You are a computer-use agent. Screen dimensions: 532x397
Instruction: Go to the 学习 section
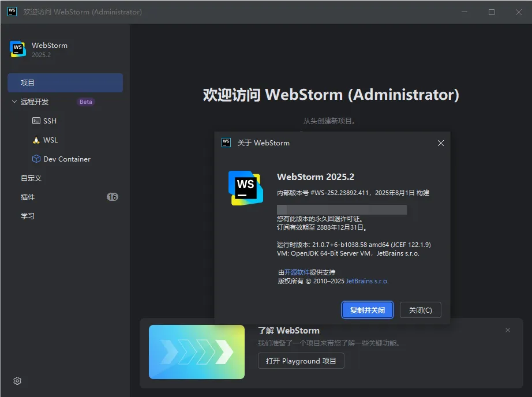(x=28, y=216)
